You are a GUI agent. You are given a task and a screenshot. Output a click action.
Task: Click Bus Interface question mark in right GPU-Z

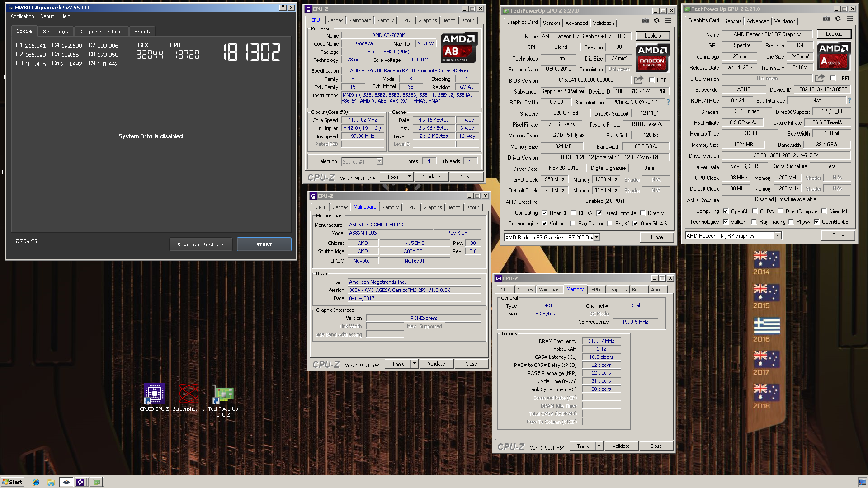coord(849,100)
